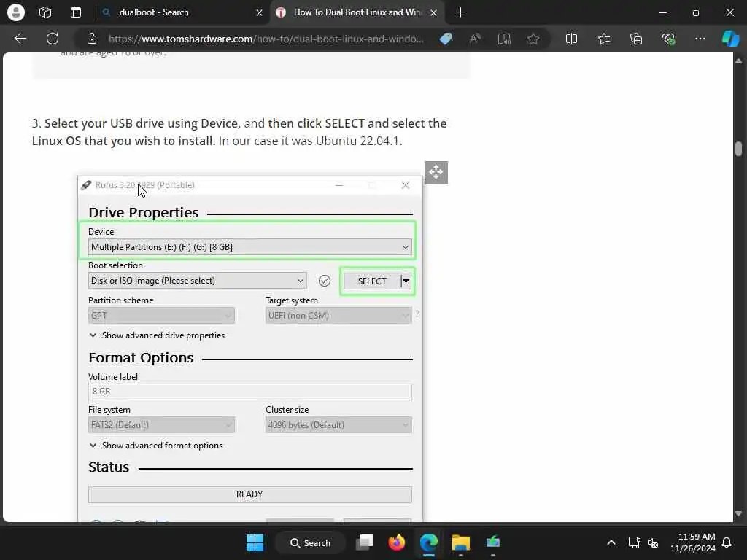Viewport: 747px width, 560px height.
Task: Open Collections panel
Action: click(636, 39)
